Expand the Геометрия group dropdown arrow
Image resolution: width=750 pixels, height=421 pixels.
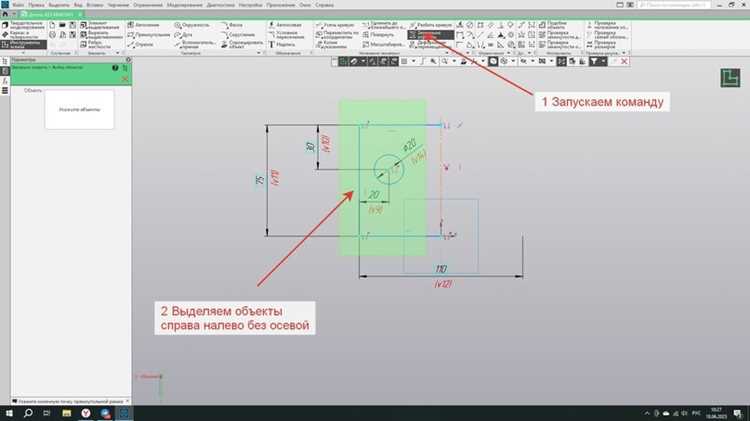[259, 53]
